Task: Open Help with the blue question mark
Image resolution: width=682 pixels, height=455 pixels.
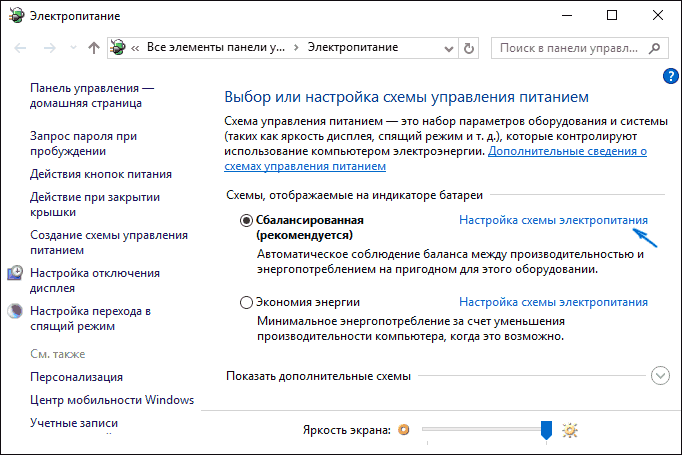Action: click(x=670, y=76)
